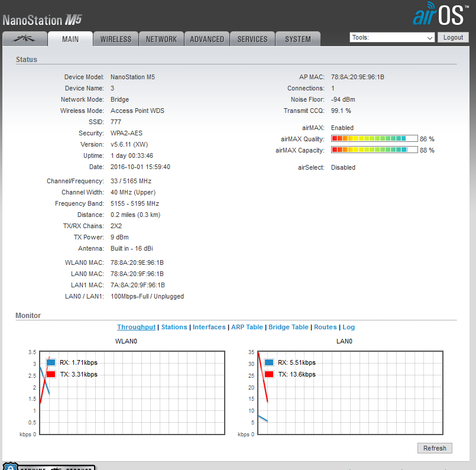Click the LAN0 throughput graph
The width and height of the screenshot is (476, 470).
click(x=350, y=393)
